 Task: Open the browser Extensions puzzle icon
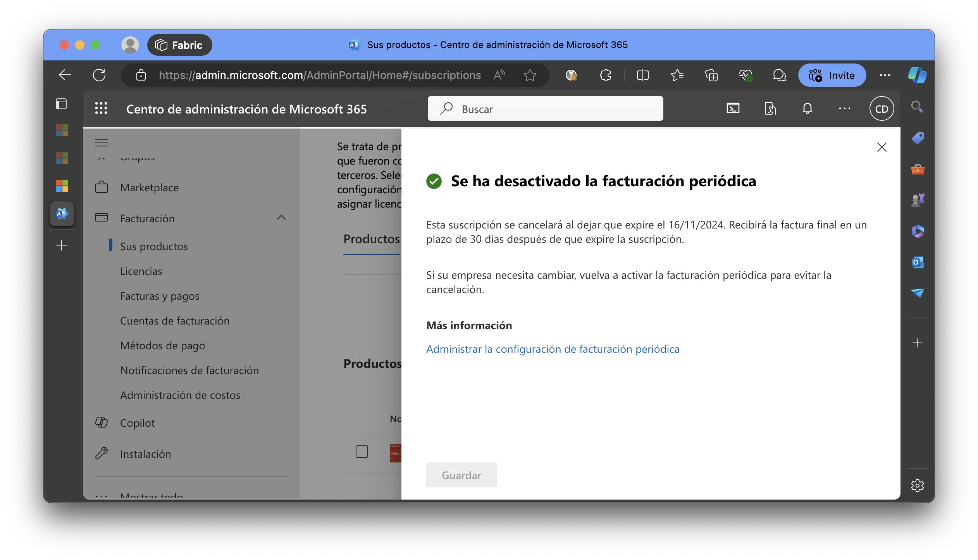coord(605,75)
